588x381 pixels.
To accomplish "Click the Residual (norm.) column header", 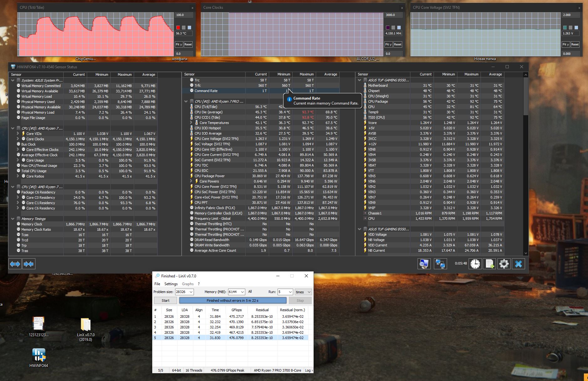I will pyautogui.click(x=292, y=310).
